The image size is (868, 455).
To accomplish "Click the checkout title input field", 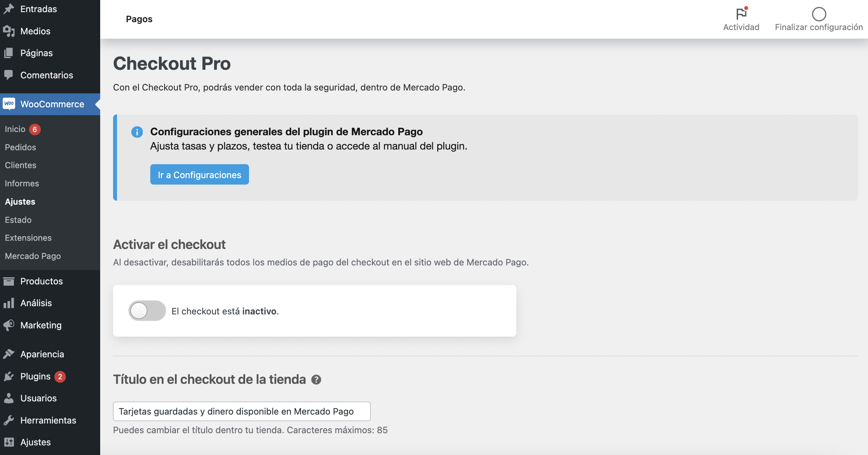I will click(242, 411).
